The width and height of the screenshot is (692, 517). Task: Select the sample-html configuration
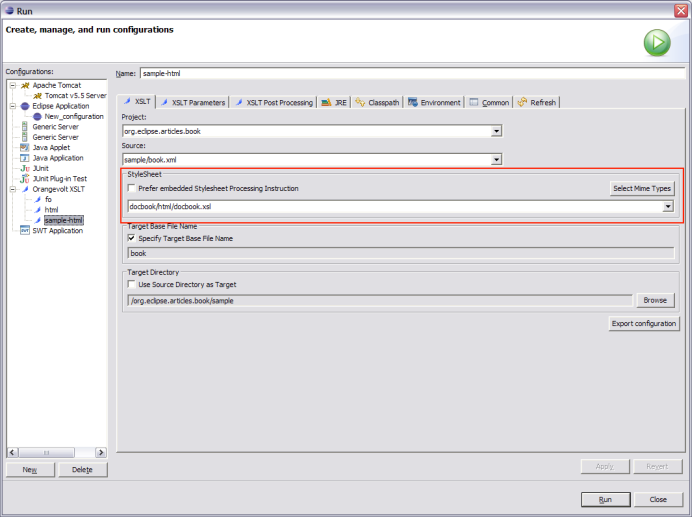(x=64, y=220)
